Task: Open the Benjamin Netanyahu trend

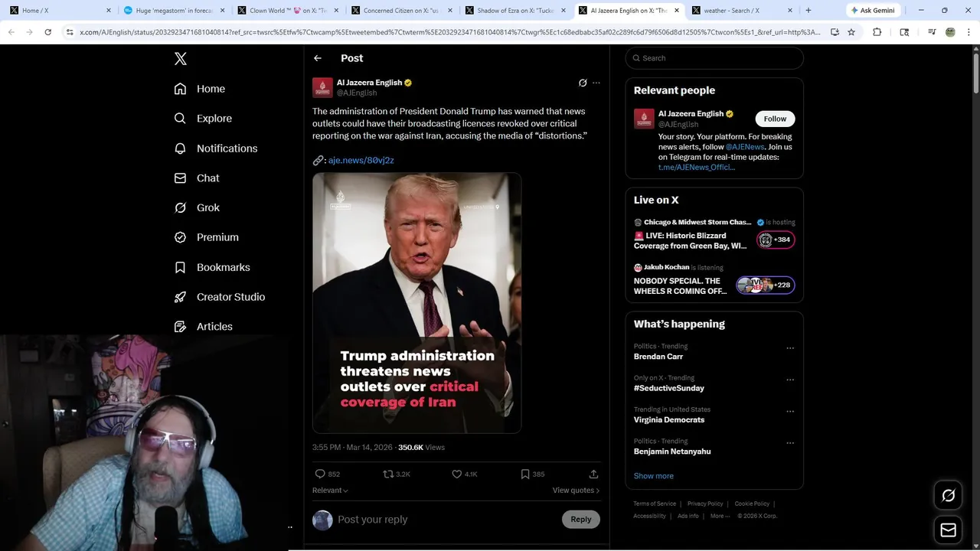Action: tap(672, 452)
